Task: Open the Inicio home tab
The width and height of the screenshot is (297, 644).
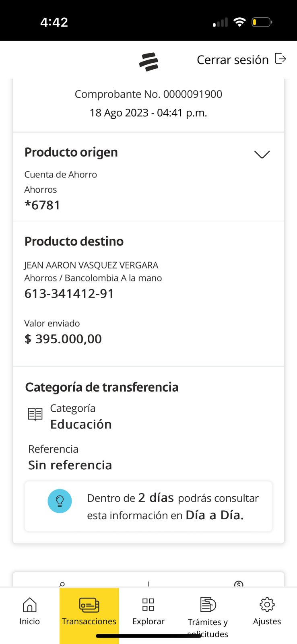Action: point(30,611)
